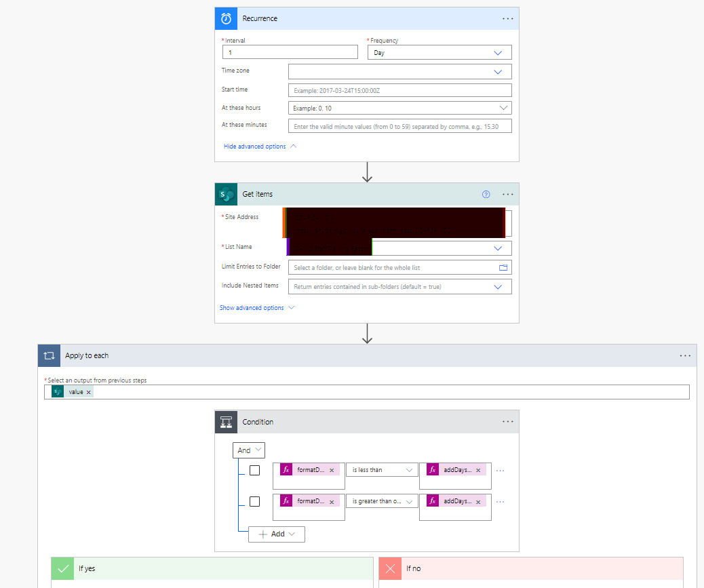Click the Interval input field
704x588 pixels.
point(290,52)
